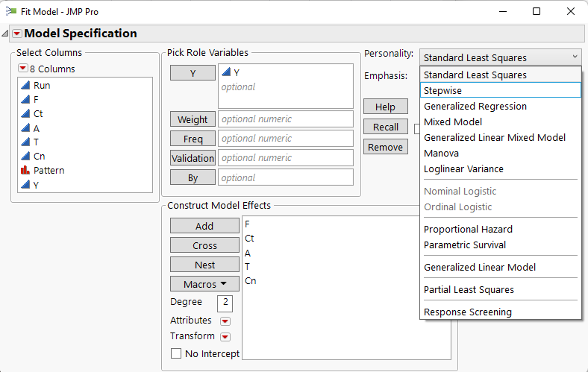Select the Pattern nominal column icon
The width and height of the screenshot is (588, 372).
point(25,171)
